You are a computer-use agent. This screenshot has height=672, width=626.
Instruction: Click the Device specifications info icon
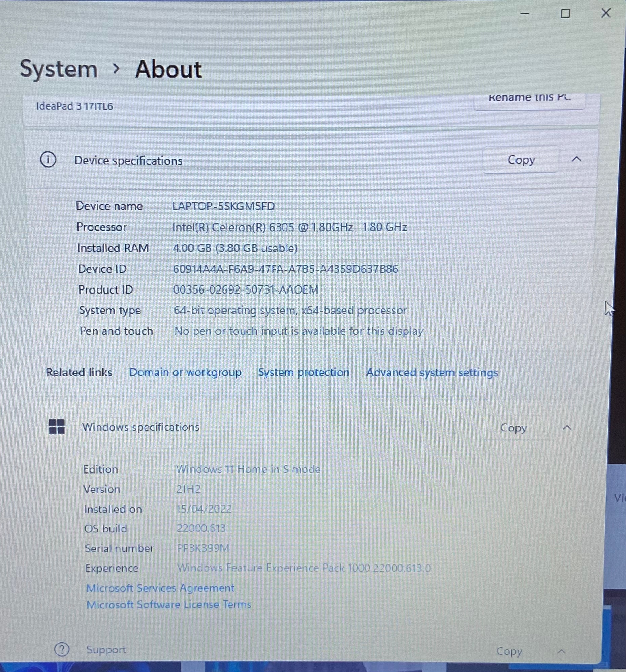(48, 159)
